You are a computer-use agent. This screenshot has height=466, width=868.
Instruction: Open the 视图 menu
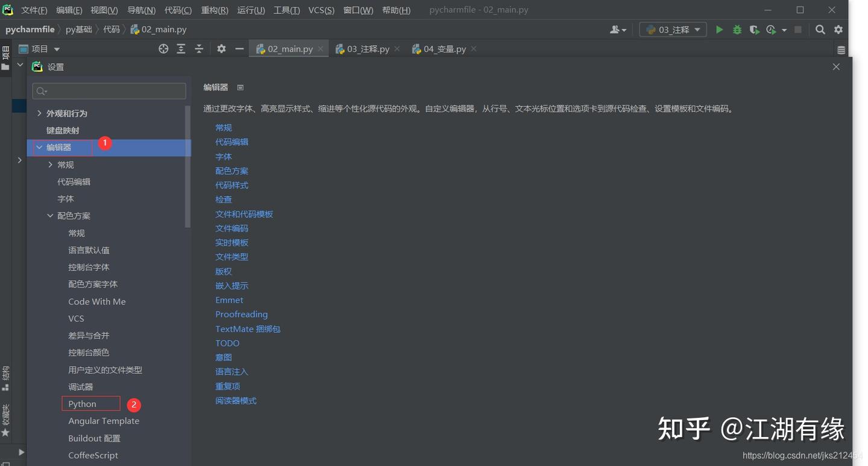[104, 10]
